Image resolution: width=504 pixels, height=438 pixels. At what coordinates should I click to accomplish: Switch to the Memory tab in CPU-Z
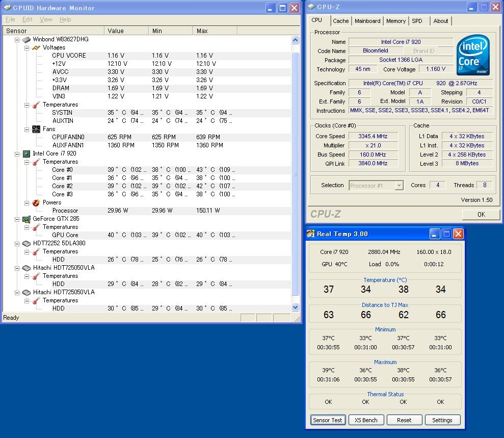coord(395,21)
